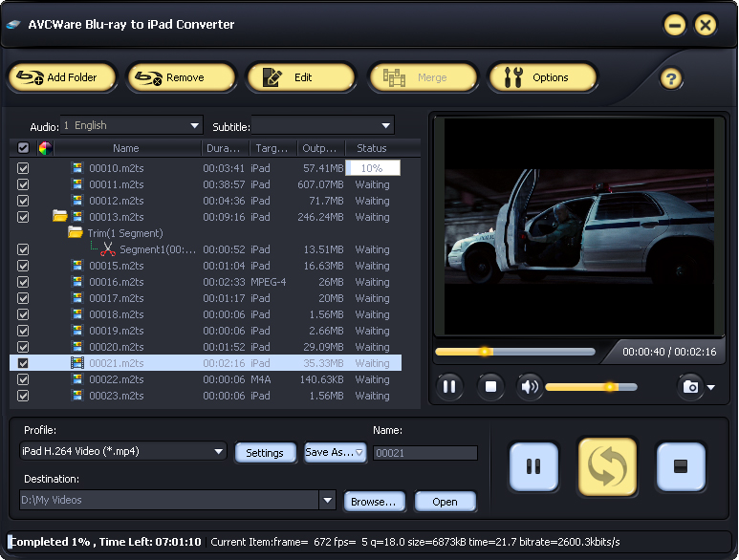
Task: Click the Settings button
Action: 266,453
